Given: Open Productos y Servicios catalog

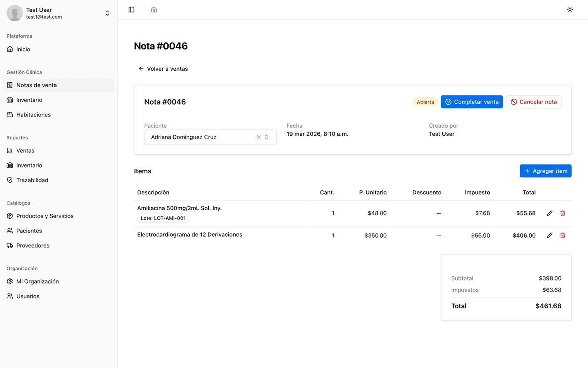Looking at the screenshot, I should tap(45, 216).
